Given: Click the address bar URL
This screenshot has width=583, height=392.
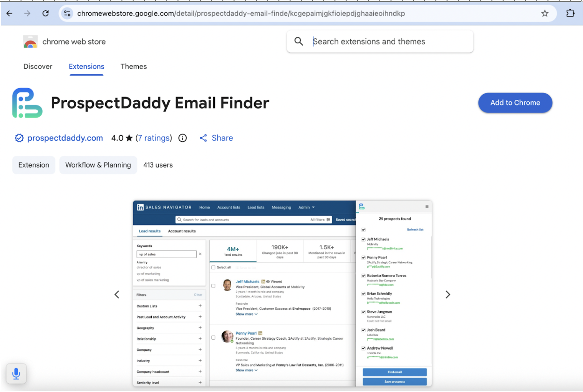Looking at the screenshot, I should 241,14.
